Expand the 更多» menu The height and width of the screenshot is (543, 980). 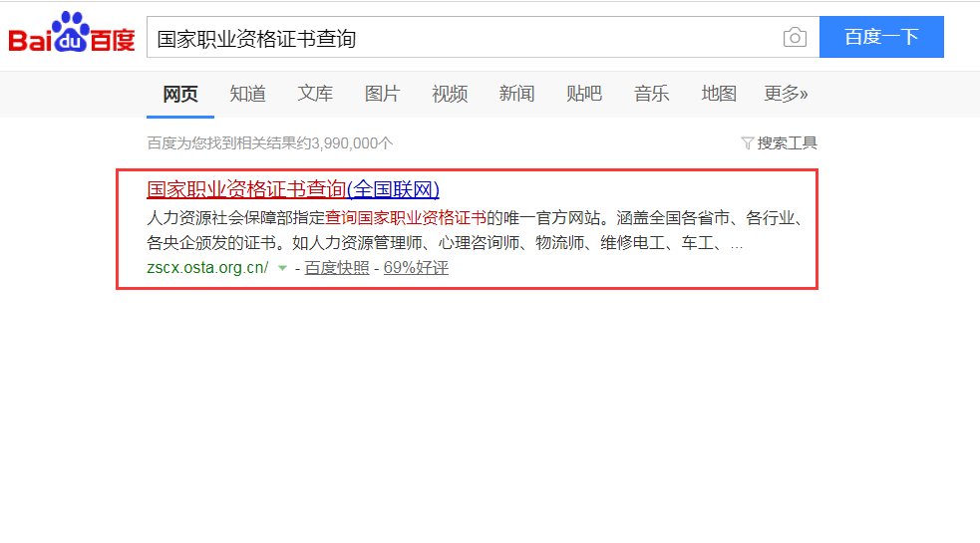click(786, 94)
